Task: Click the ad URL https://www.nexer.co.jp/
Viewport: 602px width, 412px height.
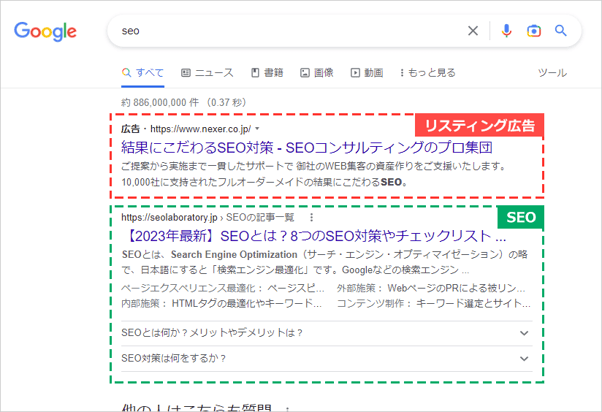Action: [200, 129]
